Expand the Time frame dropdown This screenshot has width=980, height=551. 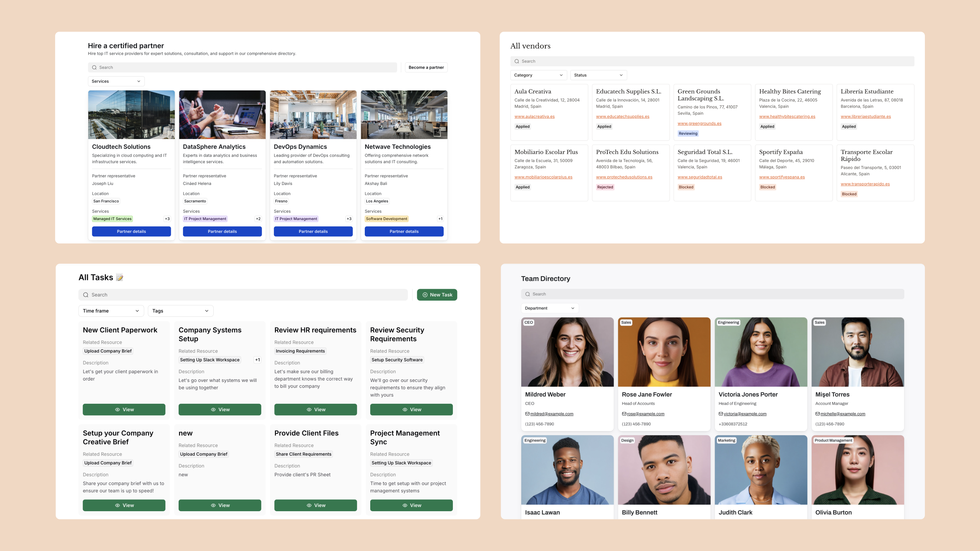111,311
